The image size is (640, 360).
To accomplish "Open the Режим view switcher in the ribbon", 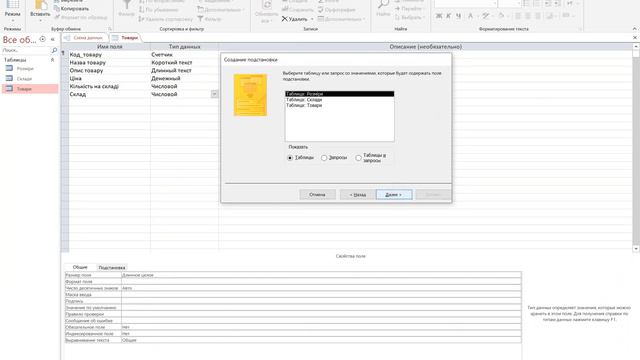I will click(x=12, y=12).
